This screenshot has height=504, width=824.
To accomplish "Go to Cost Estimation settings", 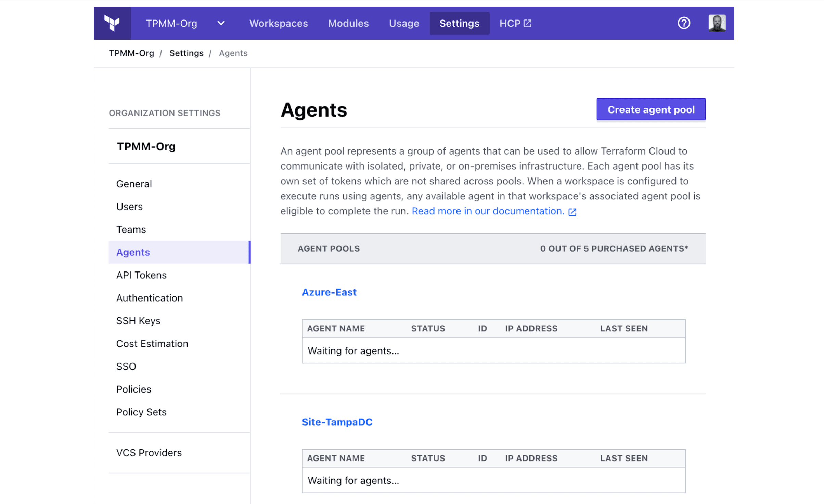I will click(x=152, y=343).
